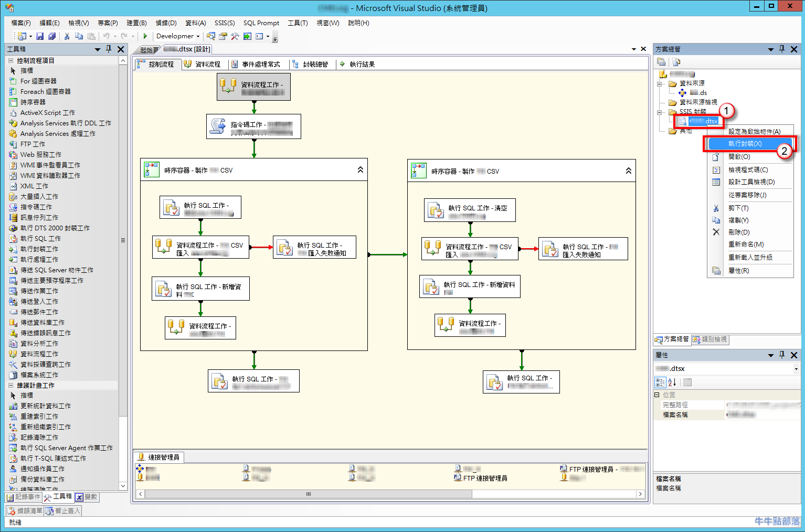Screen dimensions: 805x532
Task: Start debugging with the green play arrow
Action: click(145, 36)
